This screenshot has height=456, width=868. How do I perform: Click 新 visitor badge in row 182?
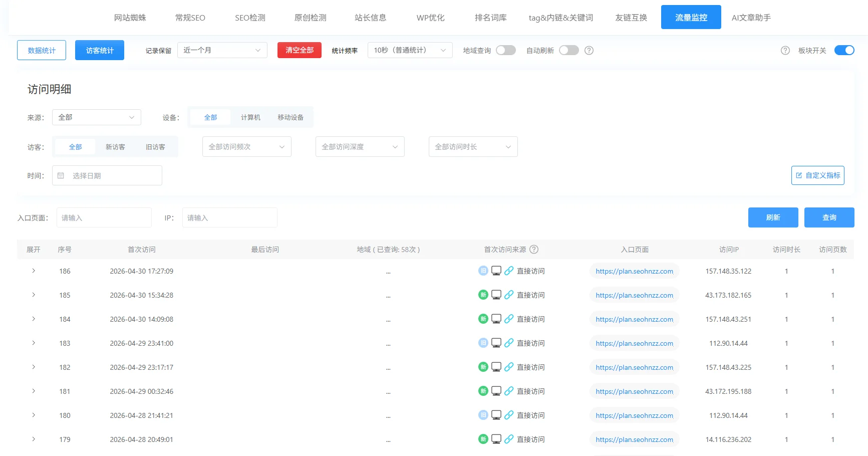tap(483, 367)
